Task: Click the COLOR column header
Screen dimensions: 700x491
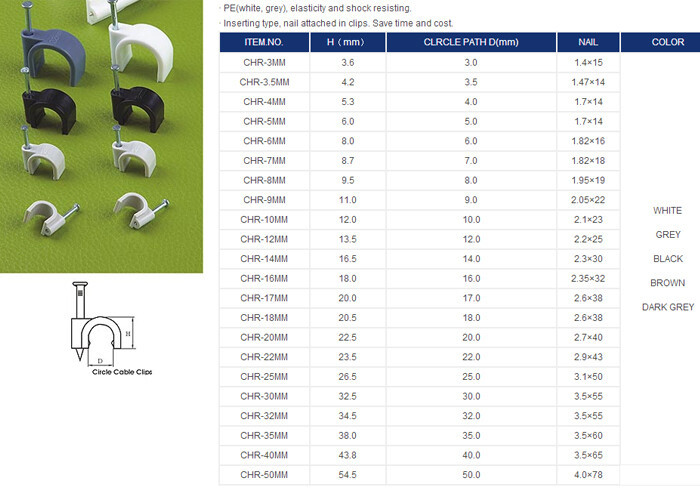Action: tap(667, 43)
